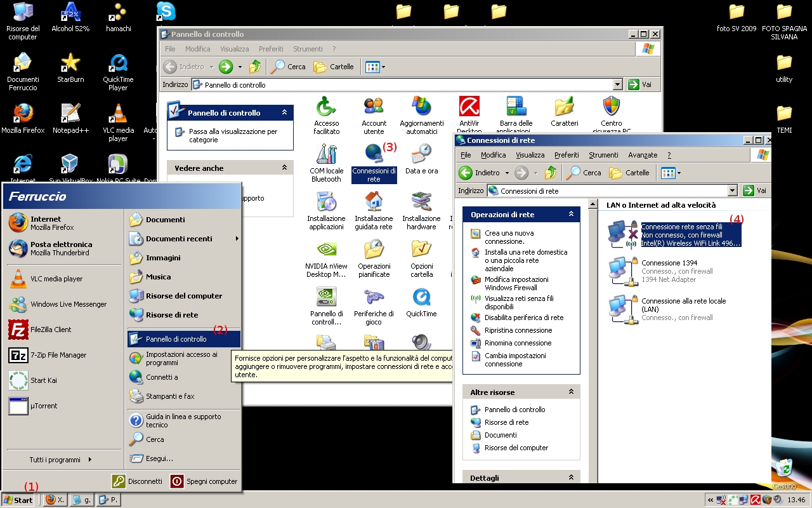This screenshot has width=812, height=508.
Task: Open COM locale Bluetooth icon
Action: point(326,163)
